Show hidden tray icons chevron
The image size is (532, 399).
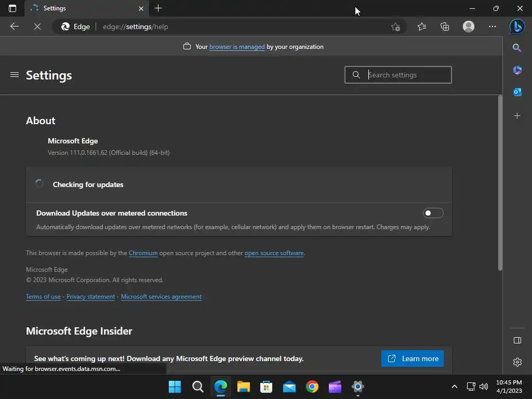coord(454,387)
